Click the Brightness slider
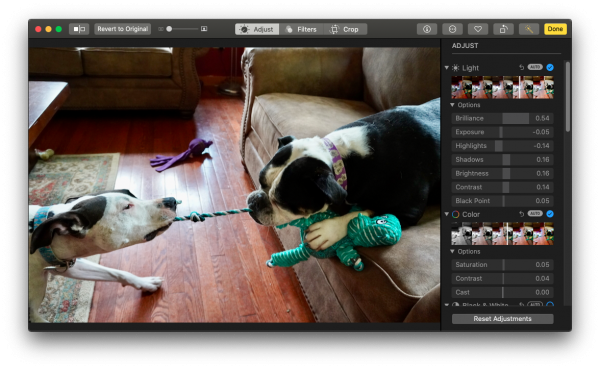 coord(502,173)
